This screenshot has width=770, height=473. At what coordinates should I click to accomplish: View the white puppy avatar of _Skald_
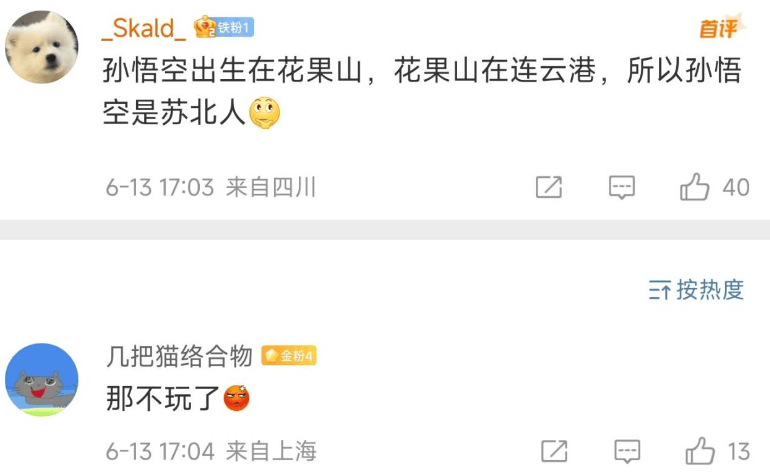pos(42,47)
